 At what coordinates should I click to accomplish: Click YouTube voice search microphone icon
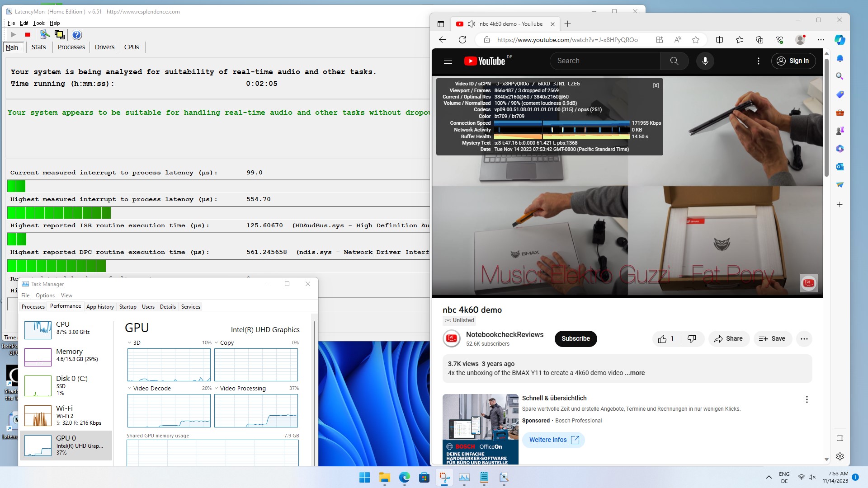tap(705, 61)
